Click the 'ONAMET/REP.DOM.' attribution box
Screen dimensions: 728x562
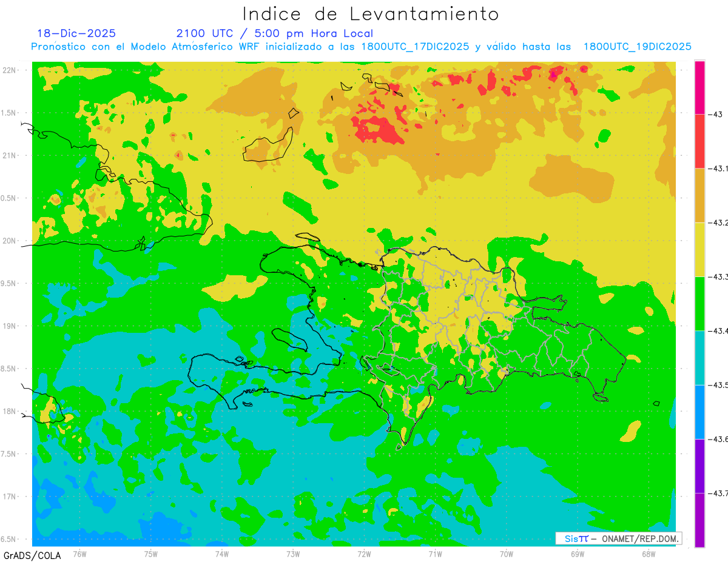pos(618,538)
